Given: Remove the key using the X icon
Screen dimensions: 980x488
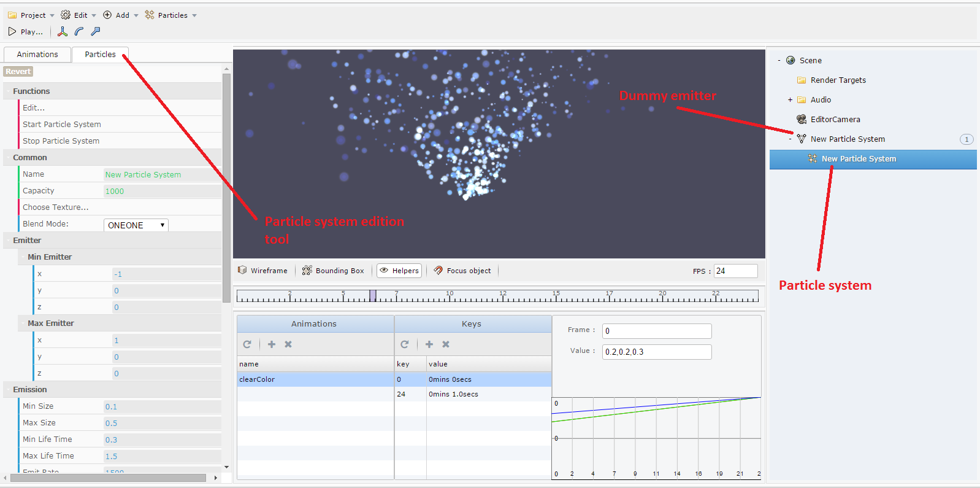Looking at the screenshot, I should [446, 344].
